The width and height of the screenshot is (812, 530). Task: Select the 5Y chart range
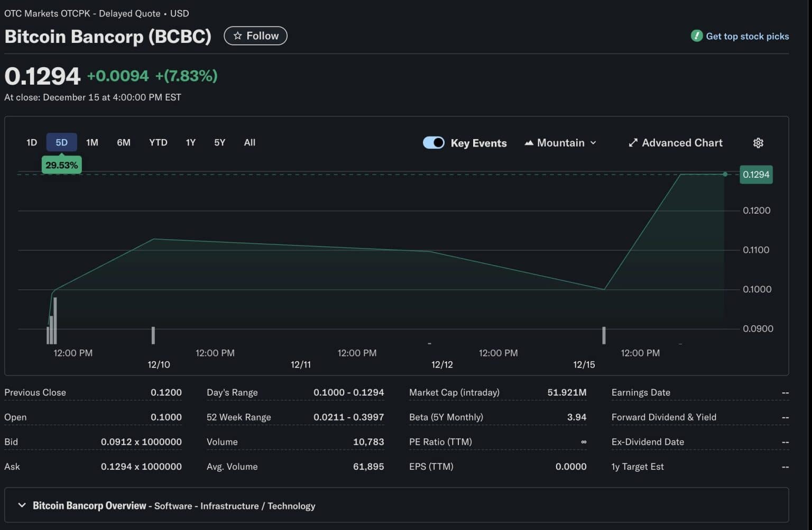tap(219, 142)
